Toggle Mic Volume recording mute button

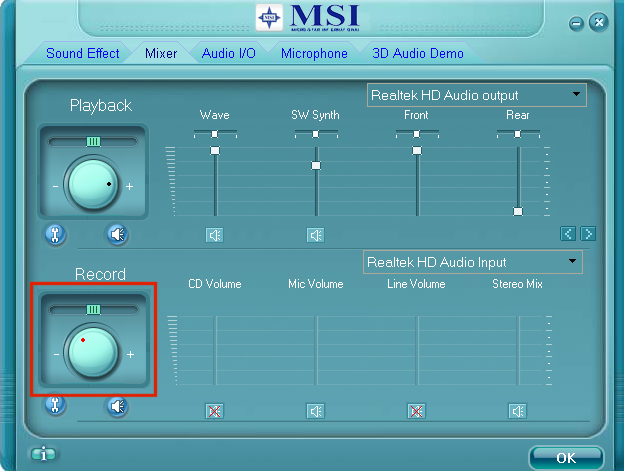pyautogui.click(x=315, y=410)
